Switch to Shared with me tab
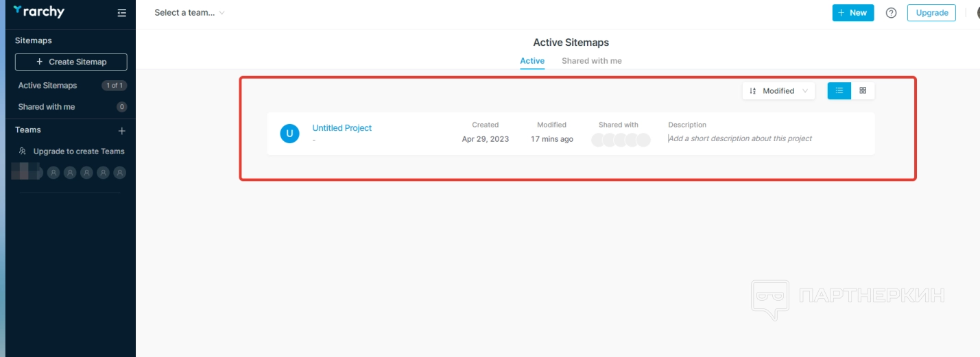This screenshot has width=980, height=357. coord(591,61)
